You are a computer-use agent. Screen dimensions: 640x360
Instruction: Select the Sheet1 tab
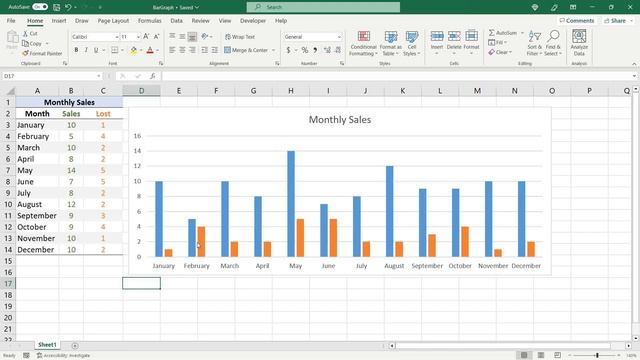click(x=47, y=345)
